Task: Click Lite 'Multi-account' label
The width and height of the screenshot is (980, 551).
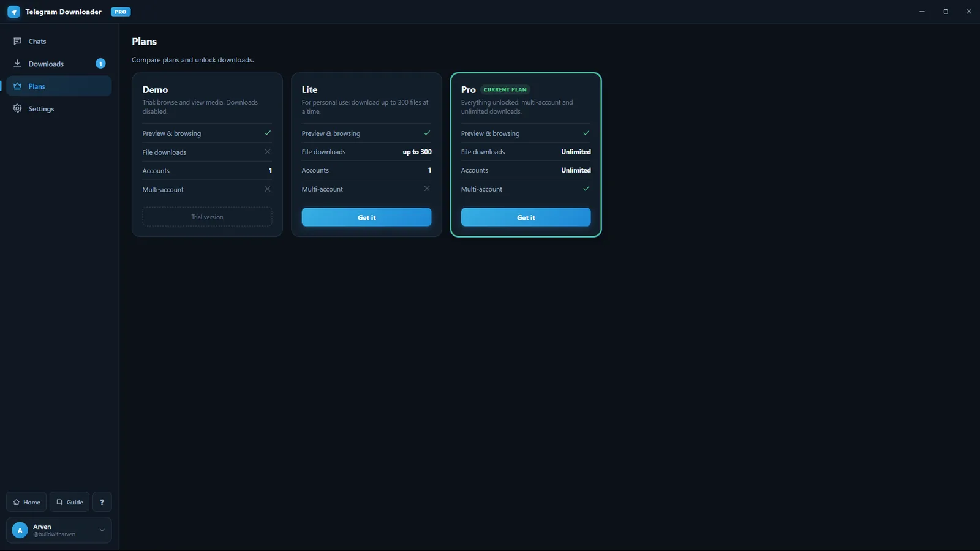Action: (x=322, y=189)
